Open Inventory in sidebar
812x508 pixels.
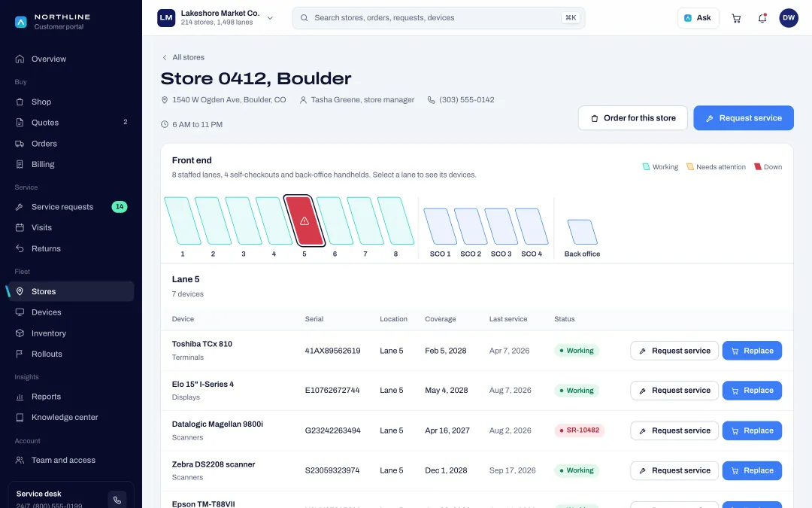coord(71,333)
